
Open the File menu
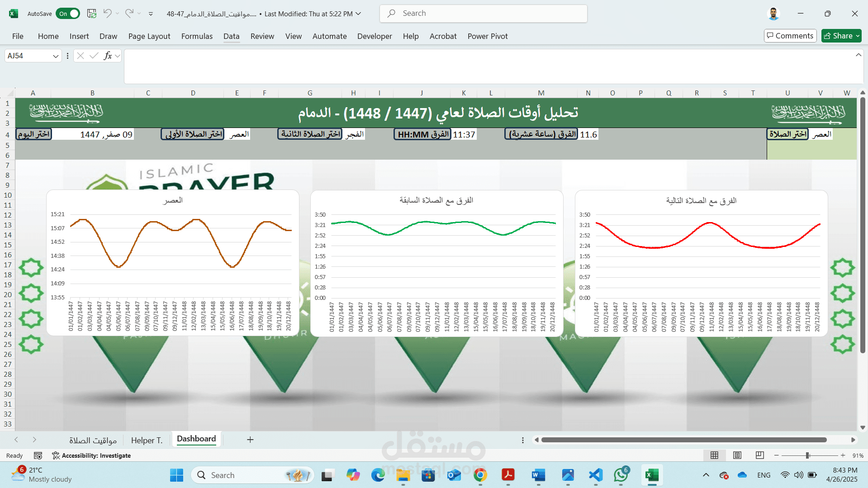(18, 36)
